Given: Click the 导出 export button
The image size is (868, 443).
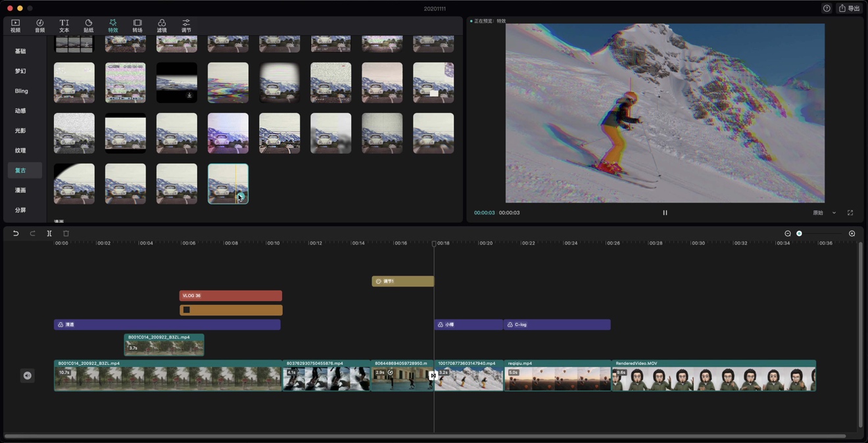Looking at the screenshot, I should click(x=850, y=9).
